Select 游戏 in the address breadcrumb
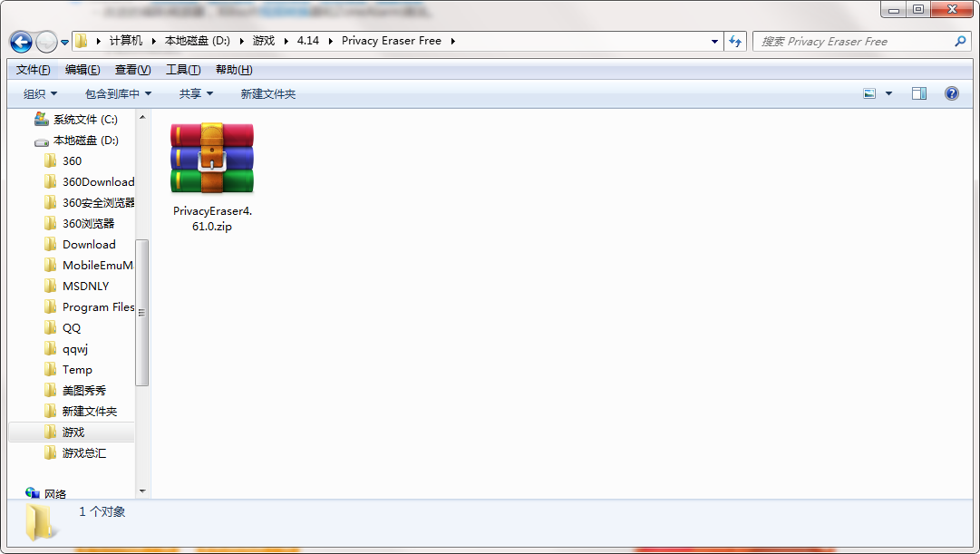Viewport: 980px width, 554px height. (264, 41)
